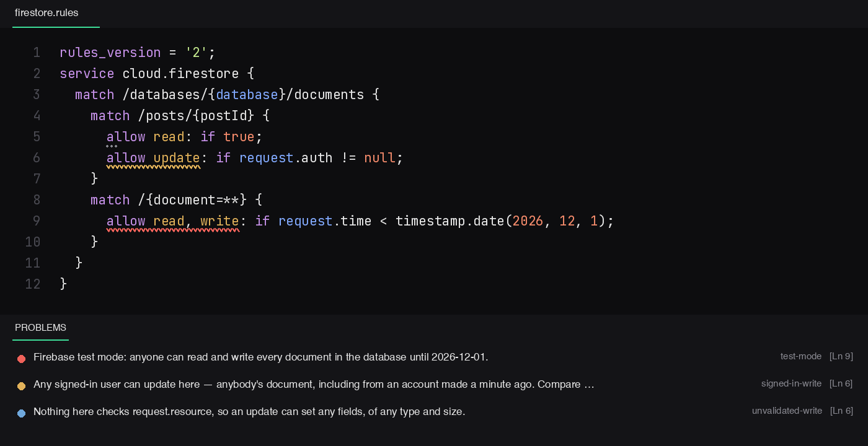Click the 'unvalidated-write' rule label
Viewport: 868px width, 446px height.
(787, 411)
